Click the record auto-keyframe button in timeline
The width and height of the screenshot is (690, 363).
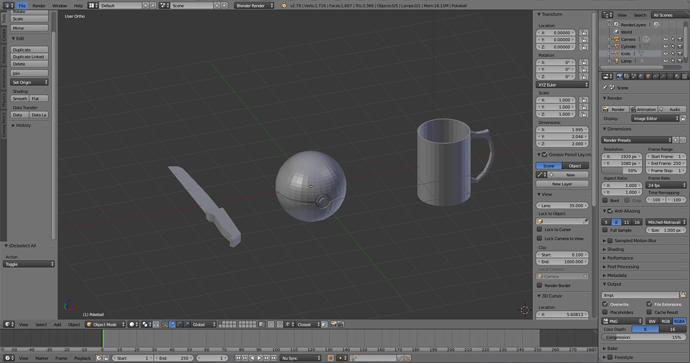point(330,358)
